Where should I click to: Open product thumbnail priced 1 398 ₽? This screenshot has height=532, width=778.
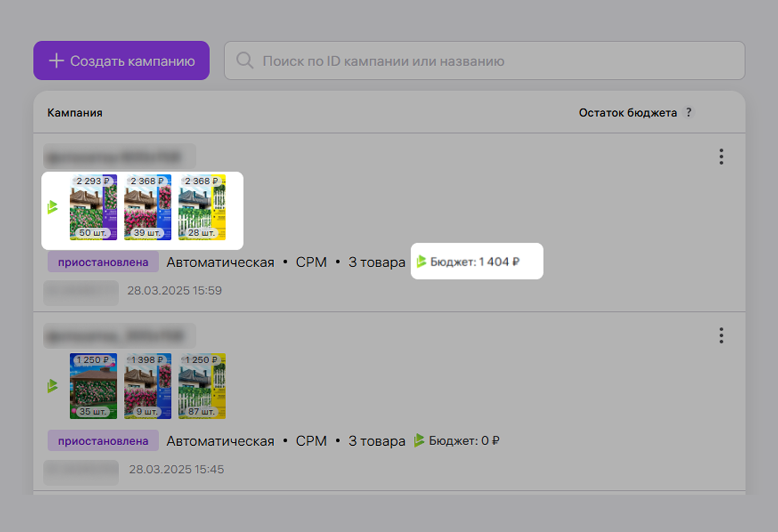point(147,386)
